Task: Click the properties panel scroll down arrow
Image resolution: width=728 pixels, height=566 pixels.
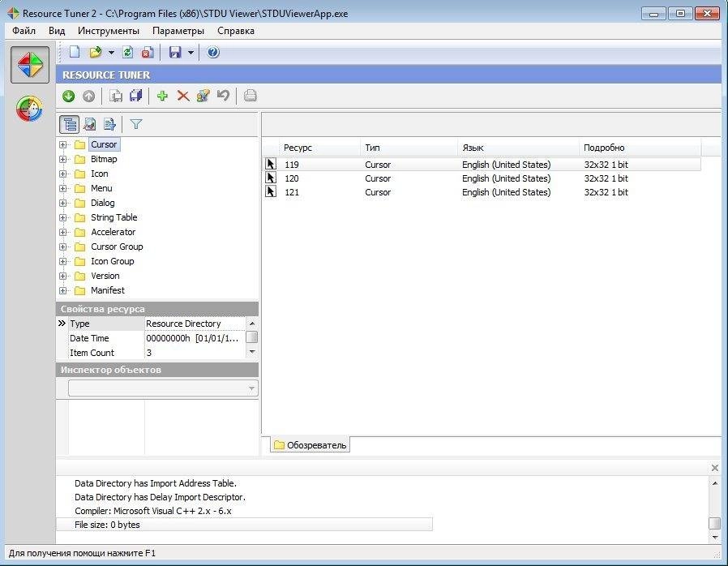Action: click(252, 352)
